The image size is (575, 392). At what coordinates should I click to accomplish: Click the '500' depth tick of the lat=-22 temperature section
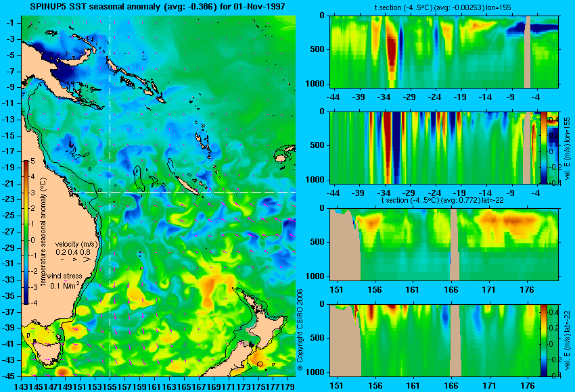pyautogui.click(x=317, y=242)
